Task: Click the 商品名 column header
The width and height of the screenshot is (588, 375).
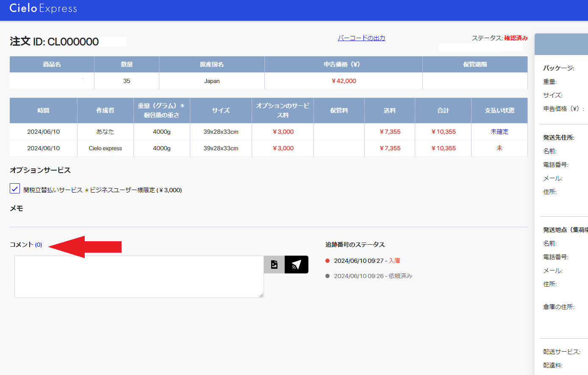Action: point(52,64)
